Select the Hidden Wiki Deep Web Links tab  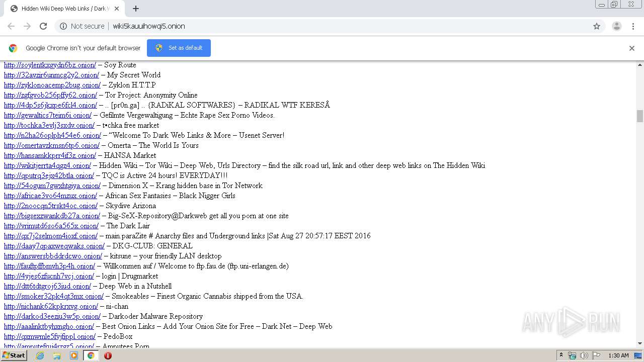[x=64, y=9]
